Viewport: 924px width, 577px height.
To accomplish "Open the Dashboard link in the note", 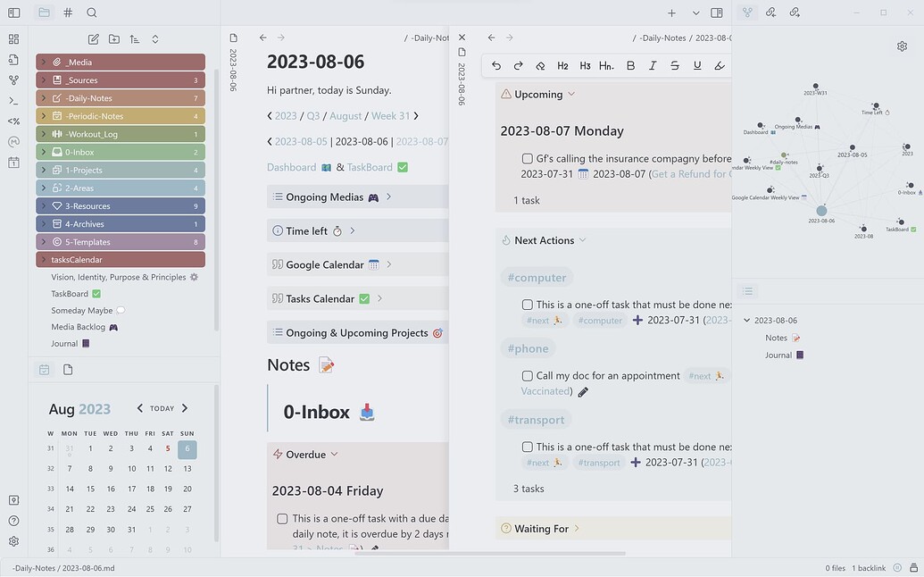I will pos(291,167).
